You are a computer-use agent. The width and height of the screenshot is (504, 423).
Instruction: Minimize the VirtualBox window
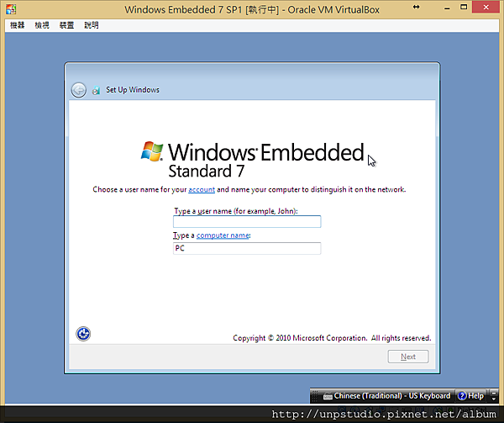pos(447,8)
